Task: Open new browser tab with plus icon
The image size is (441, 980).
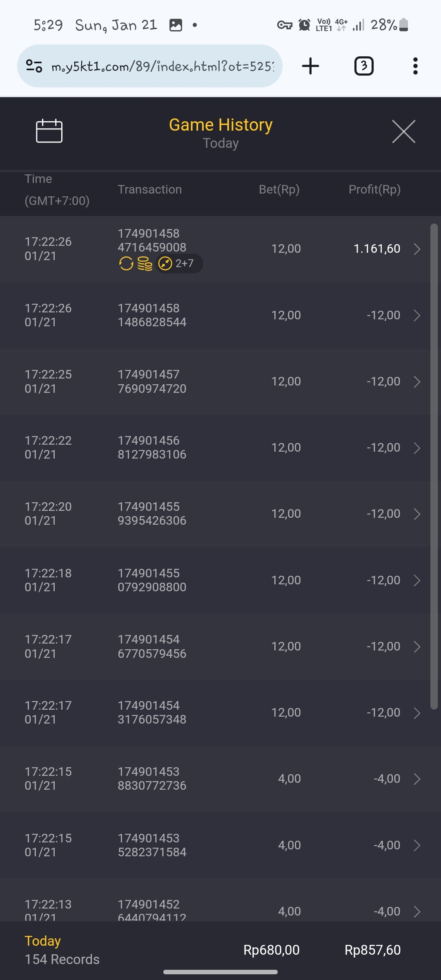Action: point(310,66)
